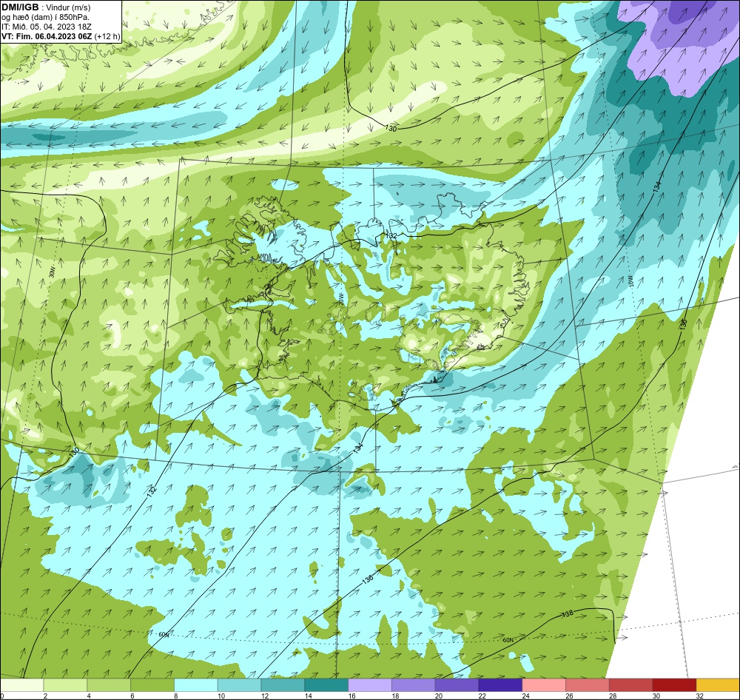740x700 pixels.
Task: Select the 20–22 m/s violet legend swatch
Action: tap(457, 685)
